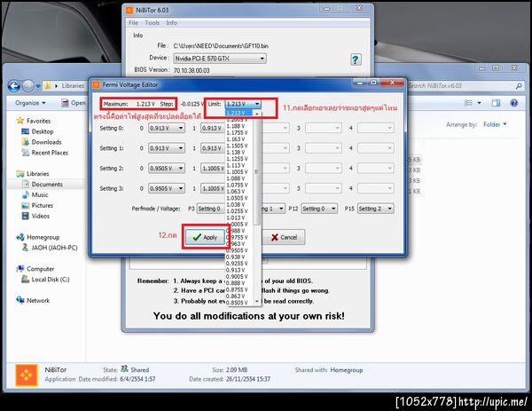
Task: Open the recent pages dropdown arrow beside the forward button
Action: [x=38, y=86]
